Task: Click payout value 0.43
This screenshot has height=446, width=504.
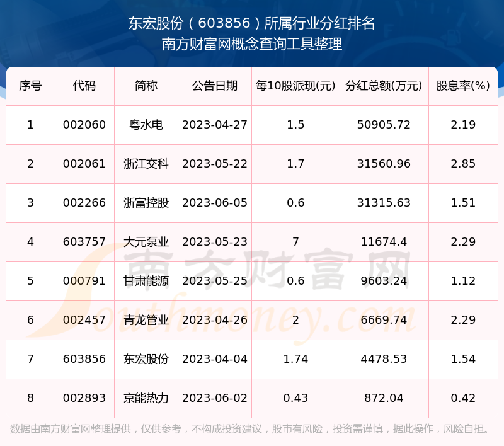Action: point(295,398)
